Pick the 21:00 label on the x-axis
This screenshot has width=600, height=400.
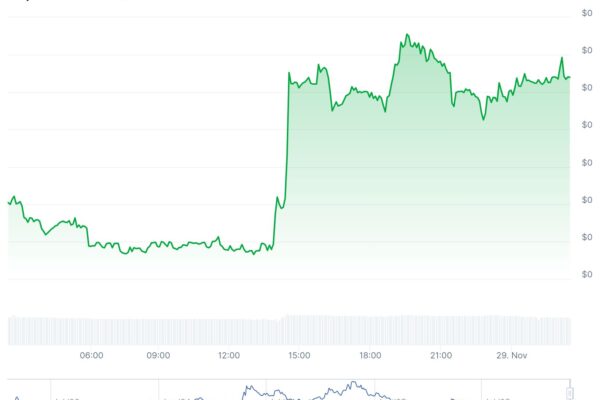pos(441,355)
